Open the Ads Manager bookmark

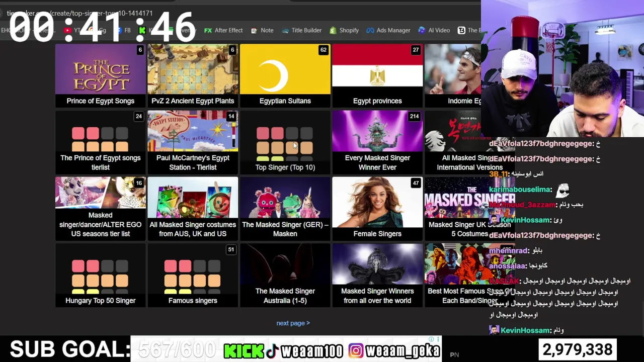pyautogui.click(x=388, y=30)
